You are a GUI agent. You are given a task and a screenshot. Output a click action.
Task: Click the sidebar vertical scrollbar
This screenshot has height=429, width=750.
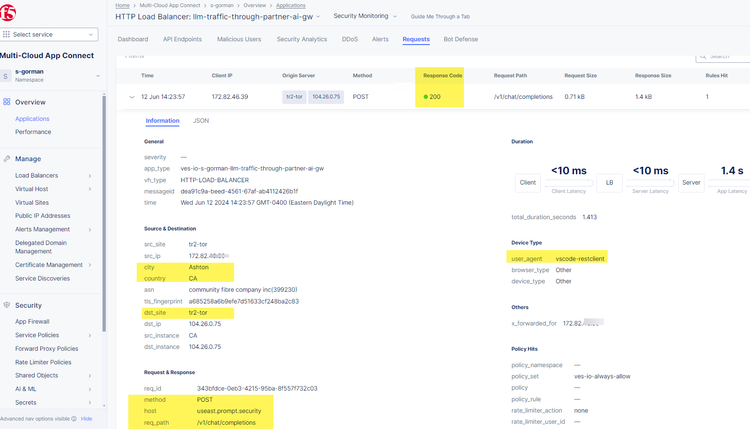tap(104, 213)
